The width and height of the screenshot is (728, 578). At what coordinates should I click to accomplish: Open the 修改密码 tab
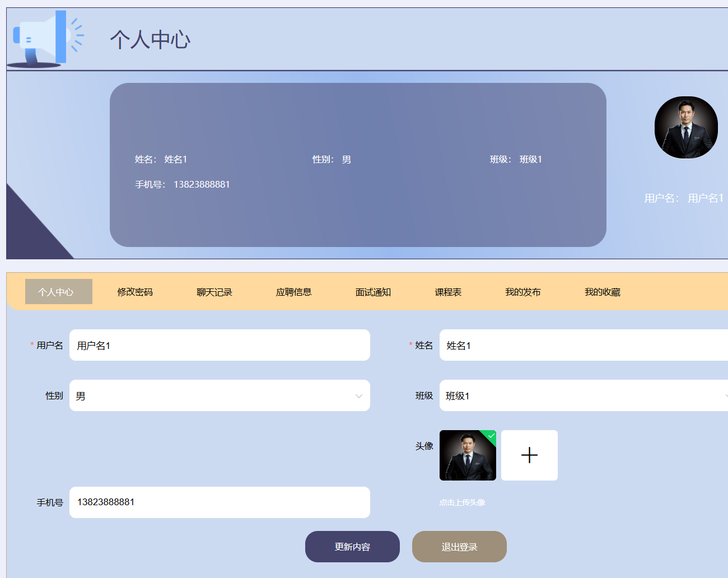pyautogui.click(x=135, y=292)
